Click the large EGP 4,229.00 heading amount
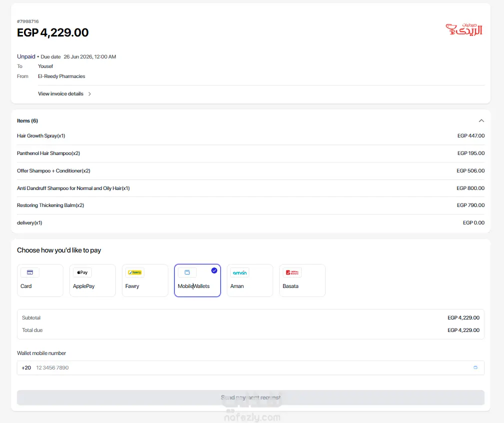 point(53,32)
